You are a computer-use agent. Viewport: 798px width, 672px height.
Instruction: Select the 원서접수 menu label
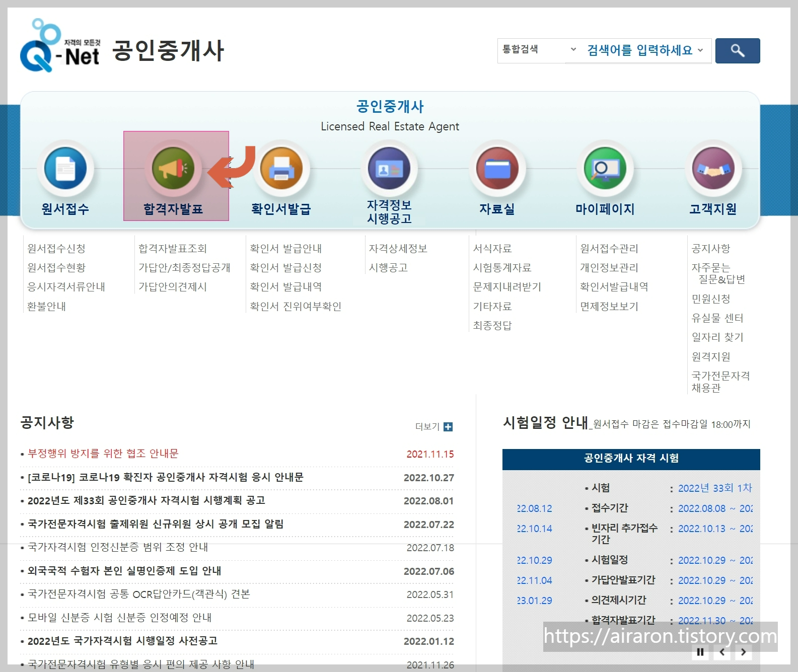(65, 209)
